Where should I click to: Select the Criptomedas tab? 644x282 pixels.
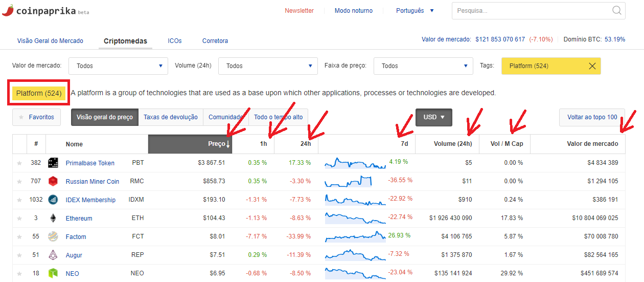pyautogui.click(x=125, y=41)
